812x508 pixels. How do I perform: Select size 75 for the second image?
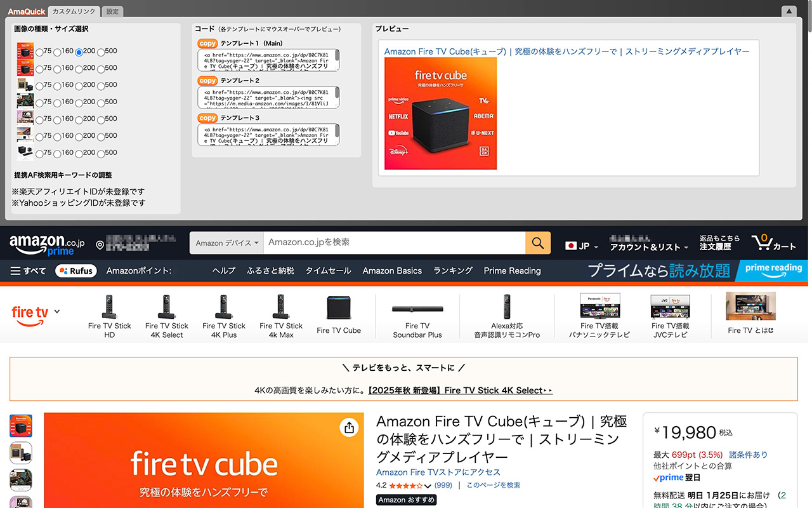(x=39, y=69)
